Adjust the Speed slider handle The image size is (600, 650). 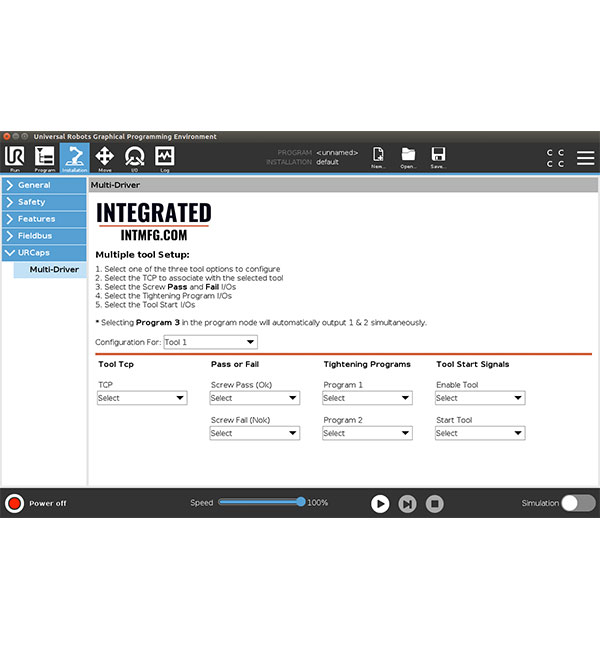[x=301, y=502]
